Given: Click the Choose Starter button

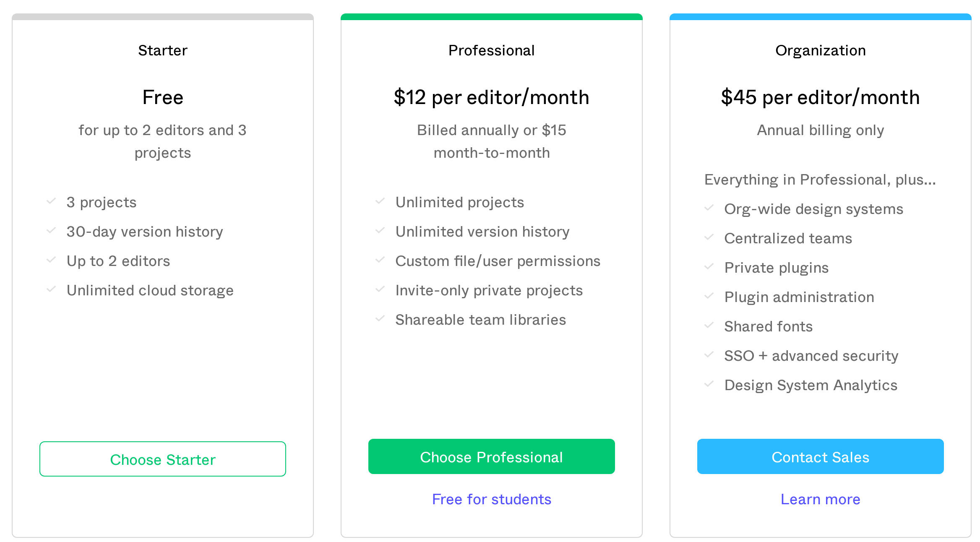Looking at the screenshot, I should (163, 459).
